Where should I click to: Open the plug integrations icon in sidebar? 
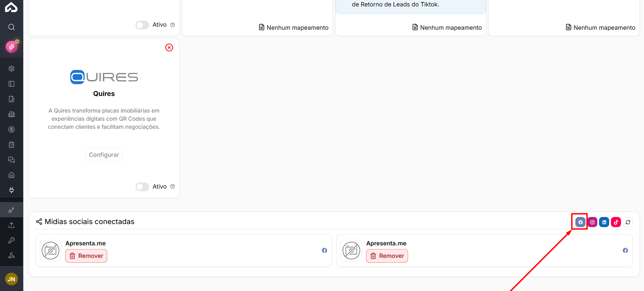(x=11, y=190)
